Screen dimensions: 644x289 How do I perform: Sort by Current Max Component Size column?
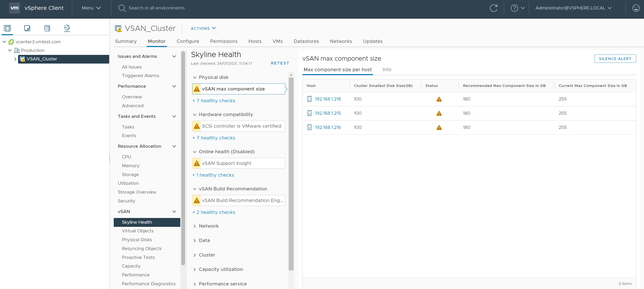(x=593, y=86)
